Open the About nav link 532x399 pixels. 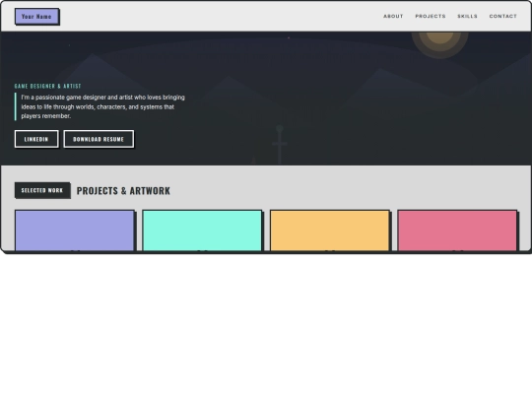(393, 17)
